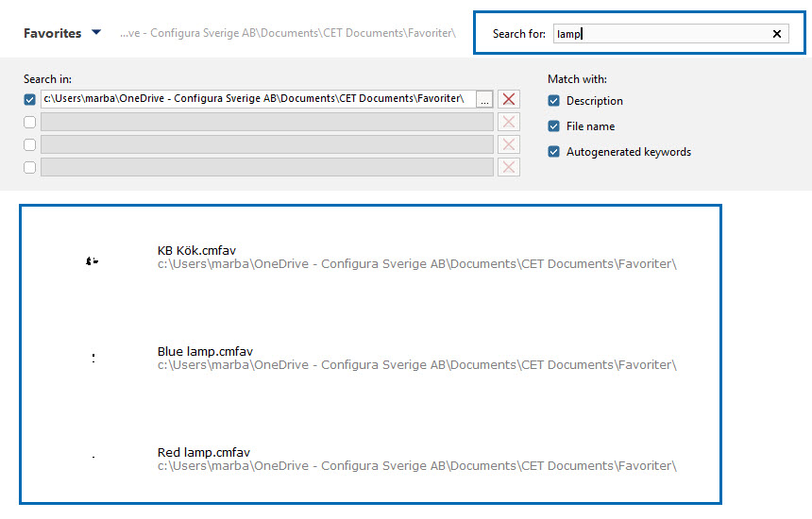Open the Favorites dropdown arrow
This screenshot has height=519, width=812.
pos(95,33)
